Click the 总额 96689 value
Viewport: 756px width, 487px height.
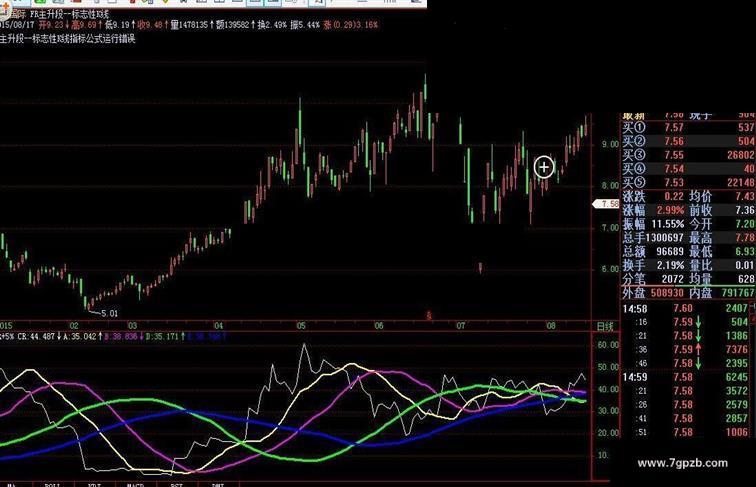(x=670, y=251)
